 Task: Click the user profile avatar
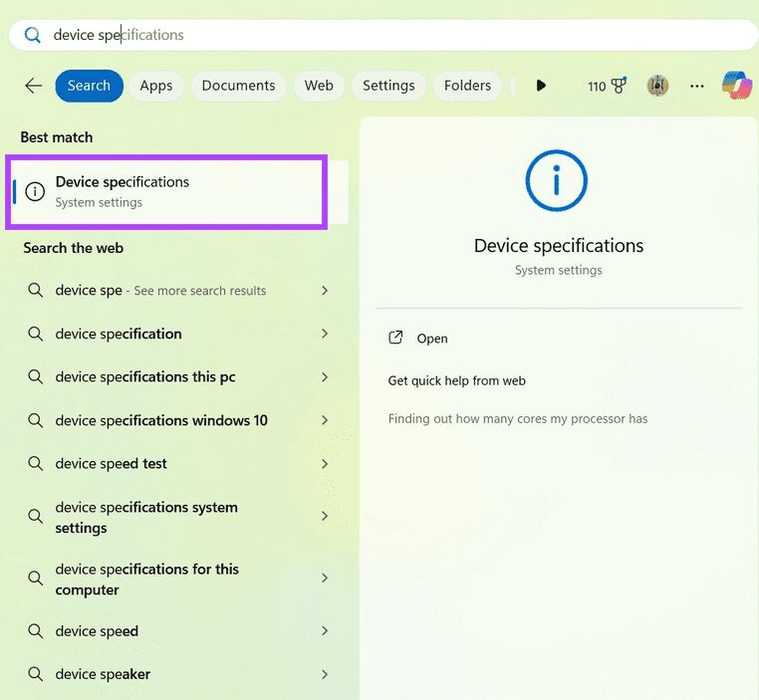pyautogui.click(x=657, y=86)
